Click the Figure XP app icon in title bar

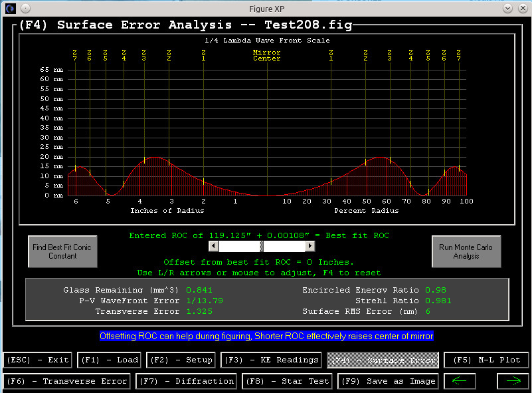(x=10, y=9)
